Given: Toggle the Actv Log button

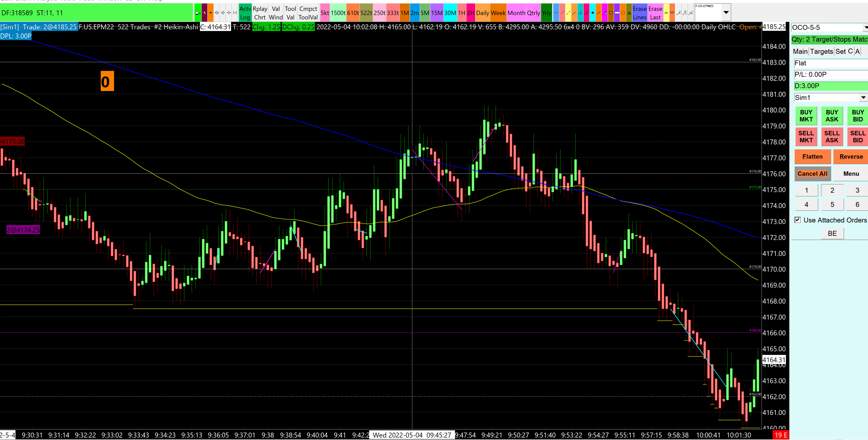Looking at the screenshot, I should (245, 13).
